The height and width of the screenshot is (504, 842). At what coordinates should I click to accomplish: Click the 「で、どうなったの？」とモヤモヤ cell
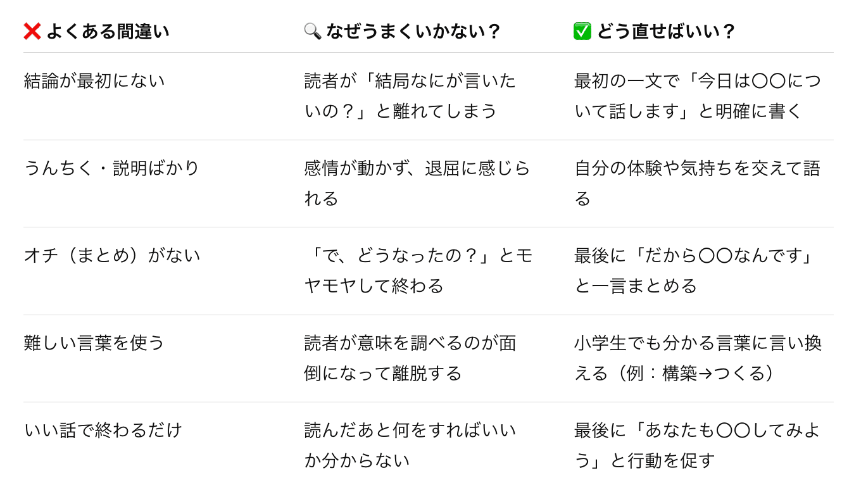(418, 271)
